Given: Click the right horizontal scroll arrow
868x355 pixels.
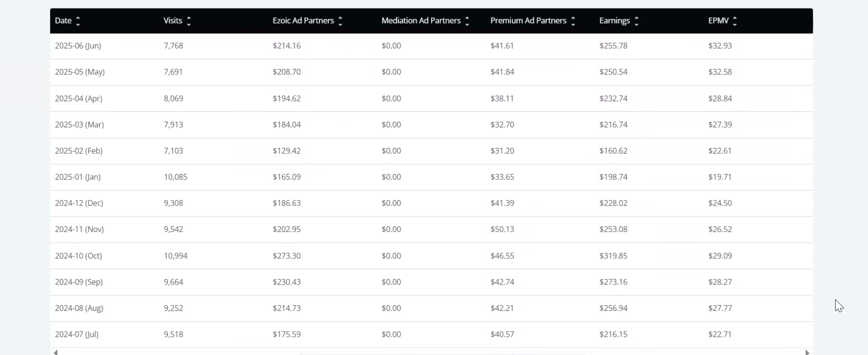Looking at the screenshot, I should 807,352.
